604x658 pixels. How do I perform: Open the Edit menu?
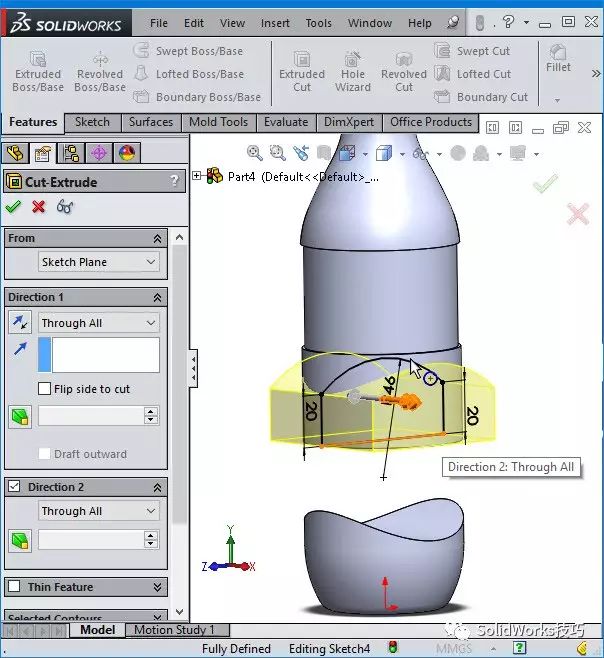click(x=193, y=23)
